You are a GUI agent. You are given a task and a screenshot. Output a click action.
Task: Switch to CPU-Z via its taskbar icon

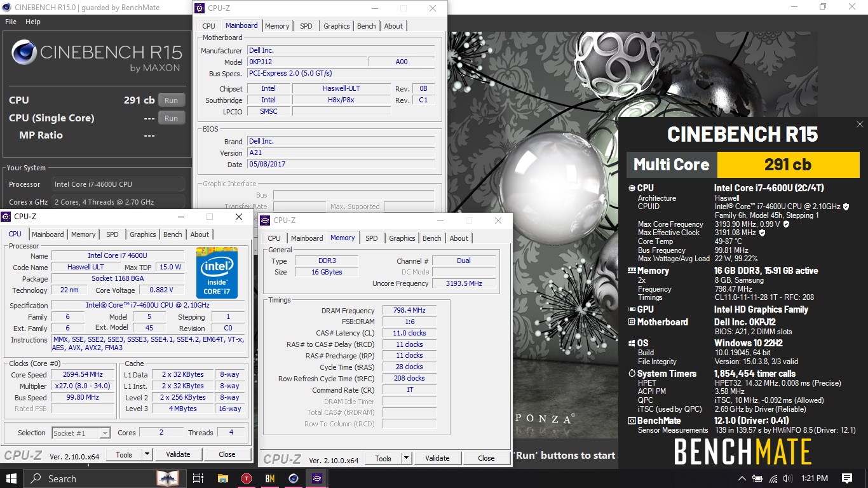tap(316, 478)
